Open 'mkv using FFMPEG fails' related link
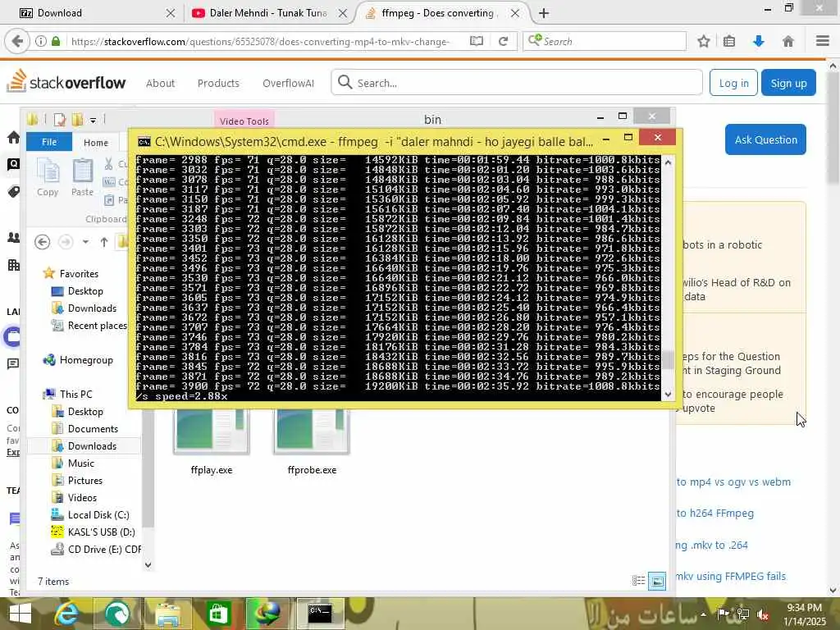840x630 pixels. tap(731, 577)
